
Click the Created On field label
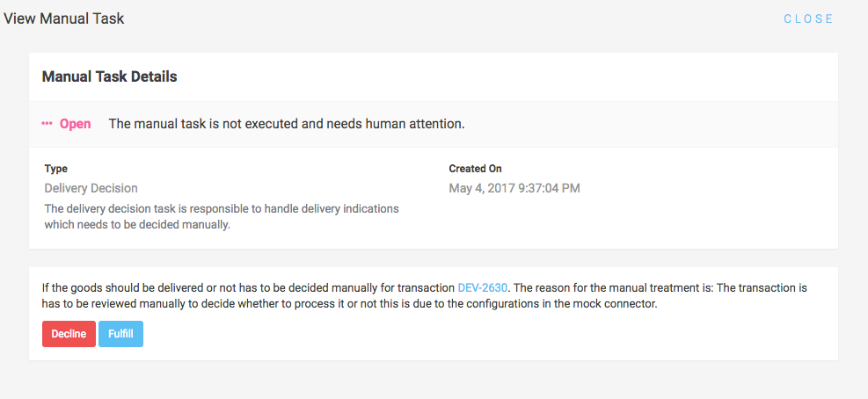pos(475,169)
